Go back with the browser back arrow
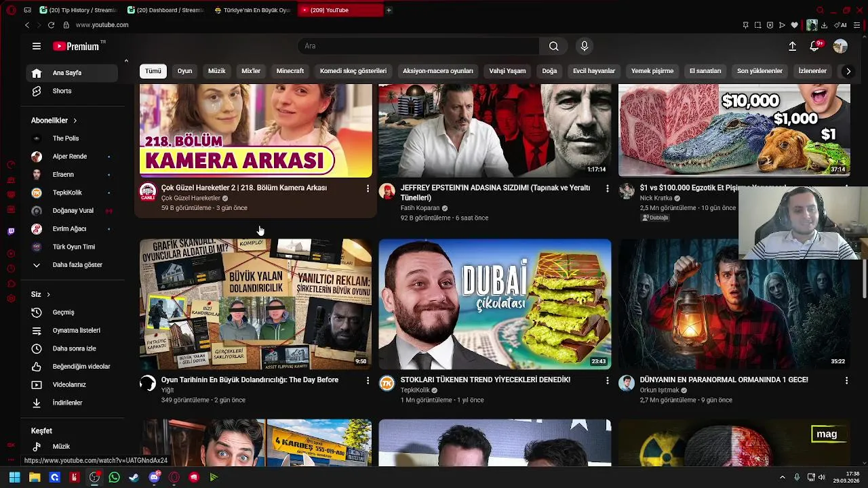 (x=27, y=25)
